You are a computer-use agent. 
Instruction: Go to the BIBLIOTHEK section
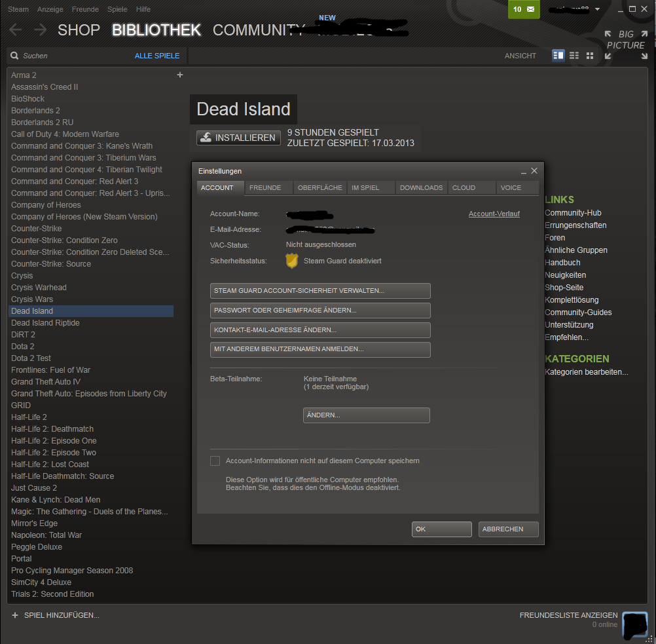click(156, 30)
